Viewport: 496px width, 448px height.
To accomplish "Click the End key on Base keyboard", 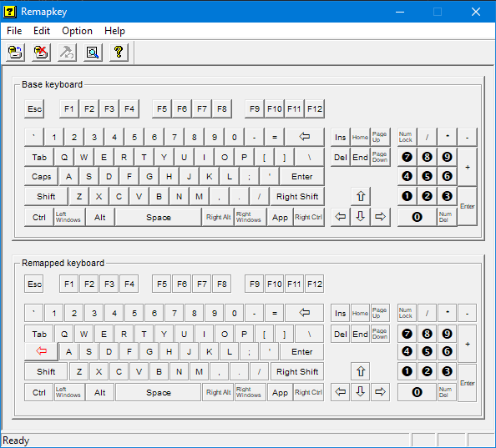I will click(x=360, y=157).
